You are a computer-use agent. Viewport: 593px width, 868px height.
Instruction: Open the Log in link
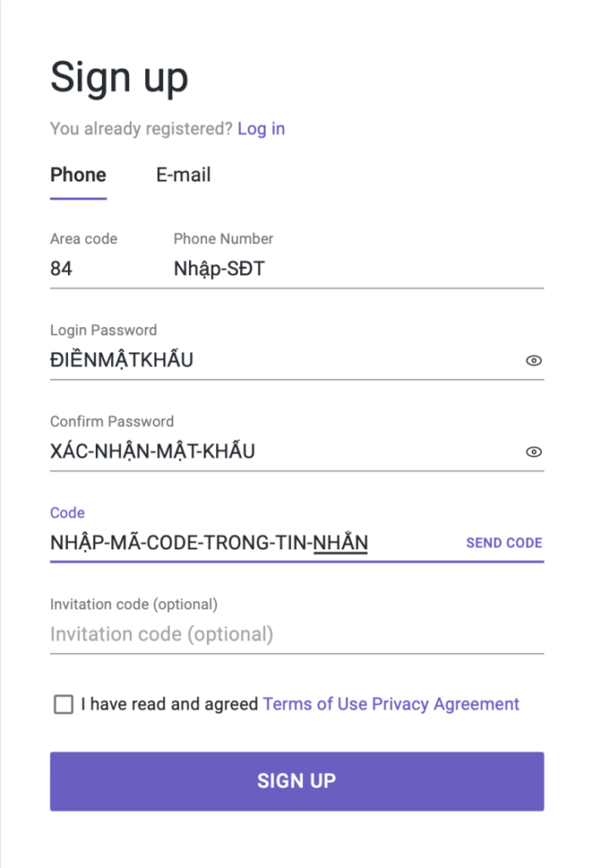pos(261,129)
